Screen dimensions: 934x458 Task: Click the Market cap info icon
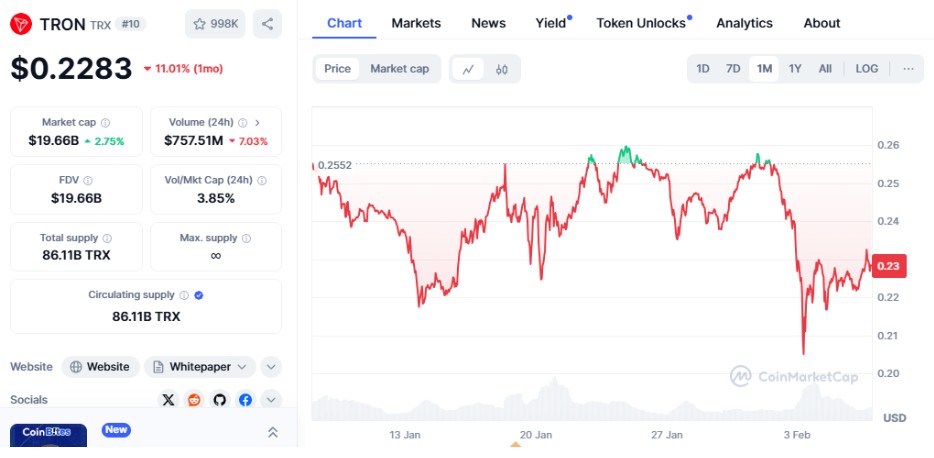105,122
